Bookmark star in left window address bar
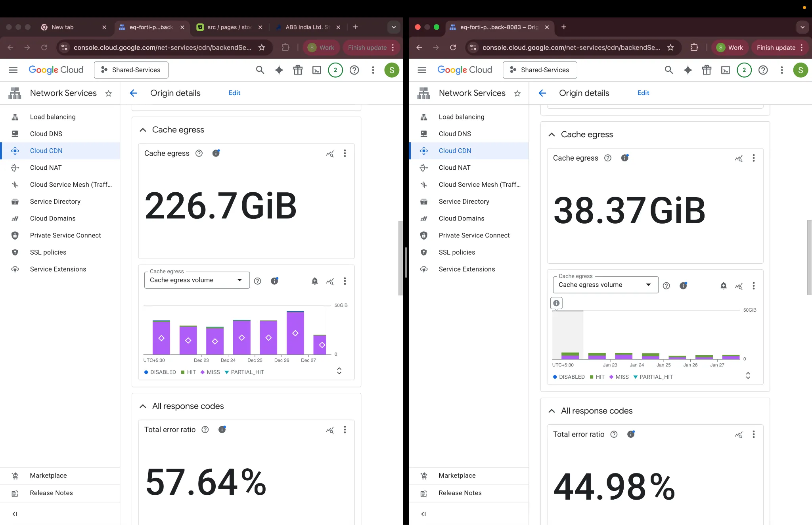 point(262,48)
